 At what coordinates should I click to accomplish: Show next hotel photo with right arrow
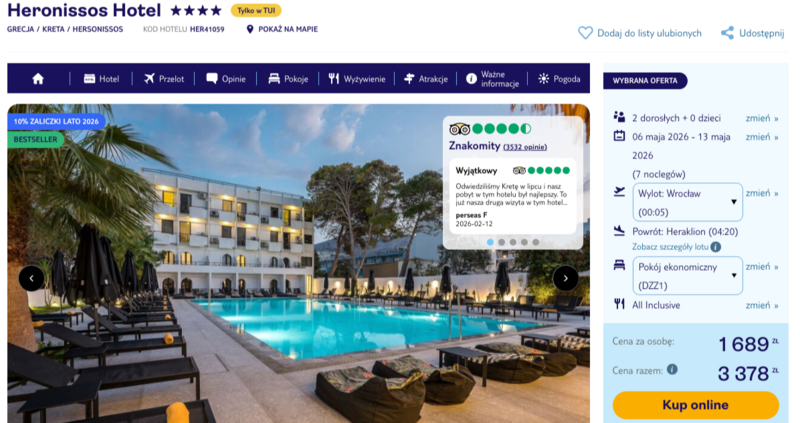point(565,278)
